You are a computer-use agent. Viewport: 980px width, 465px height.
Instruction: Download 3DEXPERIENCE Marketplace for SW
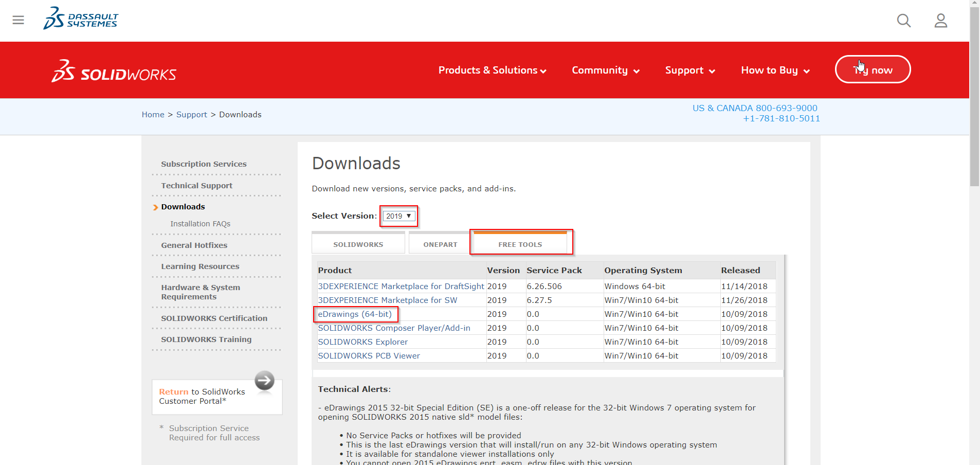[x=387, y=300]
